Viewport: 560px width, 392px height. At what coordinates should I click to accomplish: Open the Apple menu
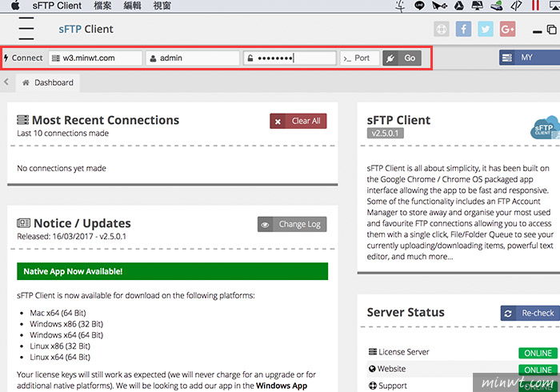tap(15, 6)
